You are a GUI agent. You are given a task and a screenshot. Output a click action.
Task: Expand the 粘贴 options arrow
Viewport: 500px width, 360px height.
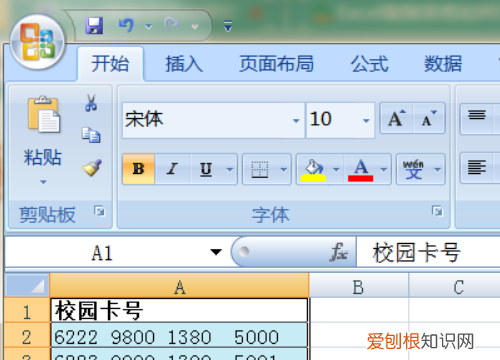(x=43, y=182)
